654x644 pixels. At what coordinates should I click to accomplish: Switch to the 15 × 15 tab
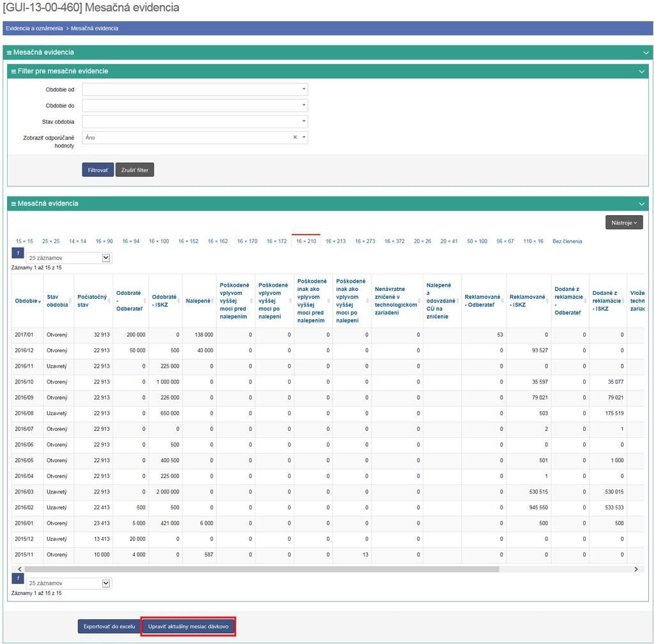click(x=24, y=241)
